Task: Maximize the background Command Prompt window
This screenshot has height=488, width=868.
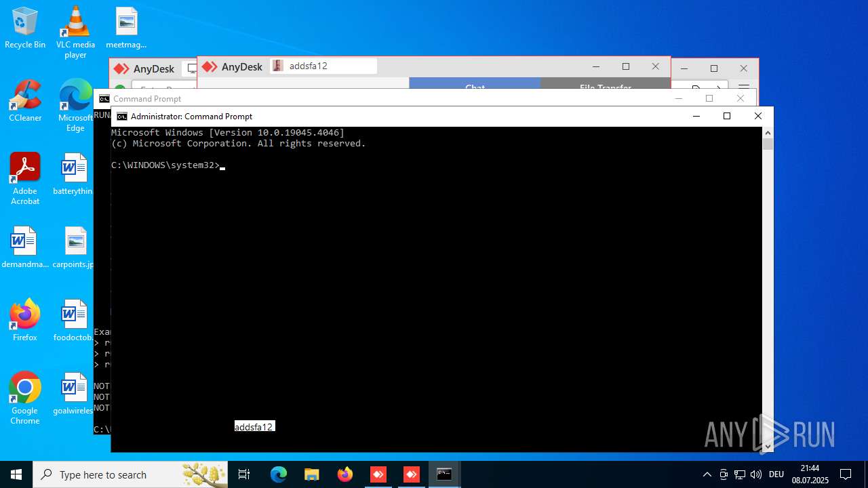Action: click(x=709, y=98)
